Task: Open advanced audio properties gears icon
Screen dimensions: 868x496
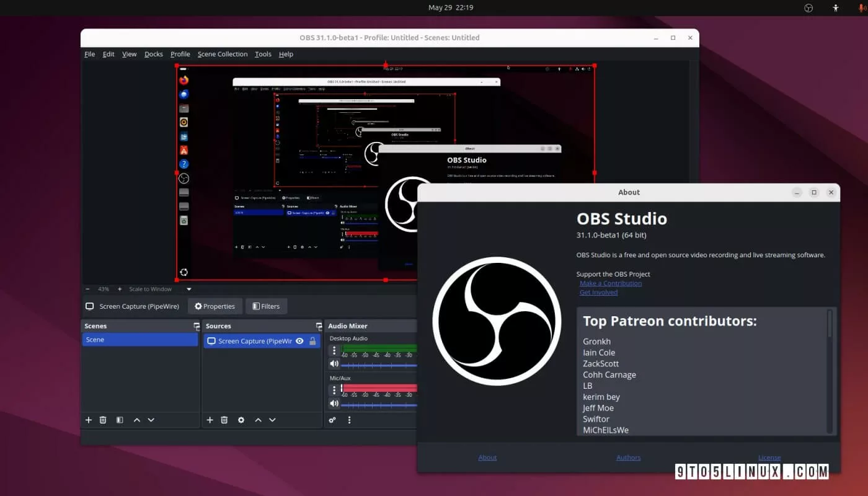Action: click(332, 420)
